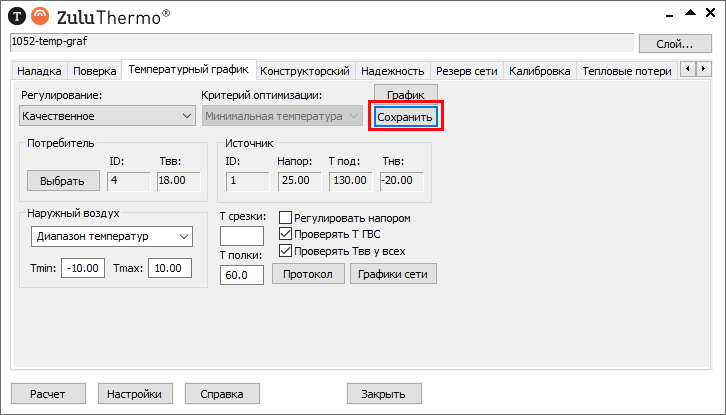Viewport: 726px width, 415px height.
Task: Open the Критерий оптимизации combo box
Action: click(x=285, y=116)
